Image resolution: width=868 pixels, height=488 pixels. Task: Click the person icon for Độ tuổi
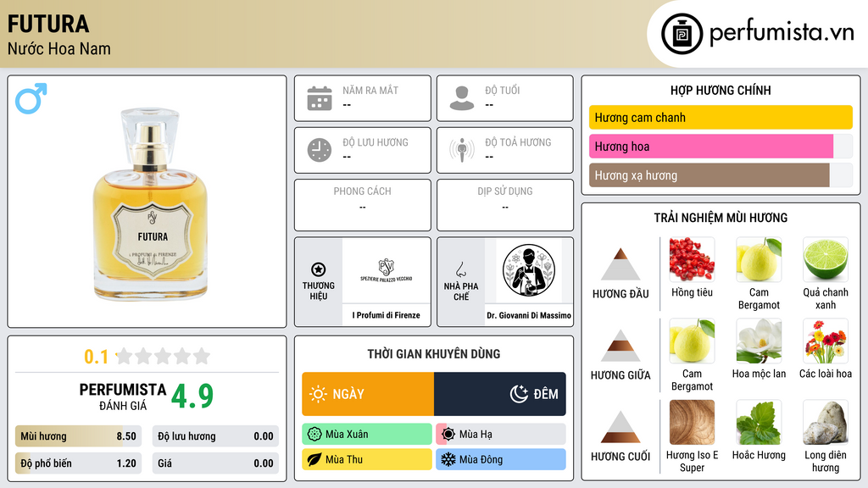pyautogui.click(x=462, y=98)
